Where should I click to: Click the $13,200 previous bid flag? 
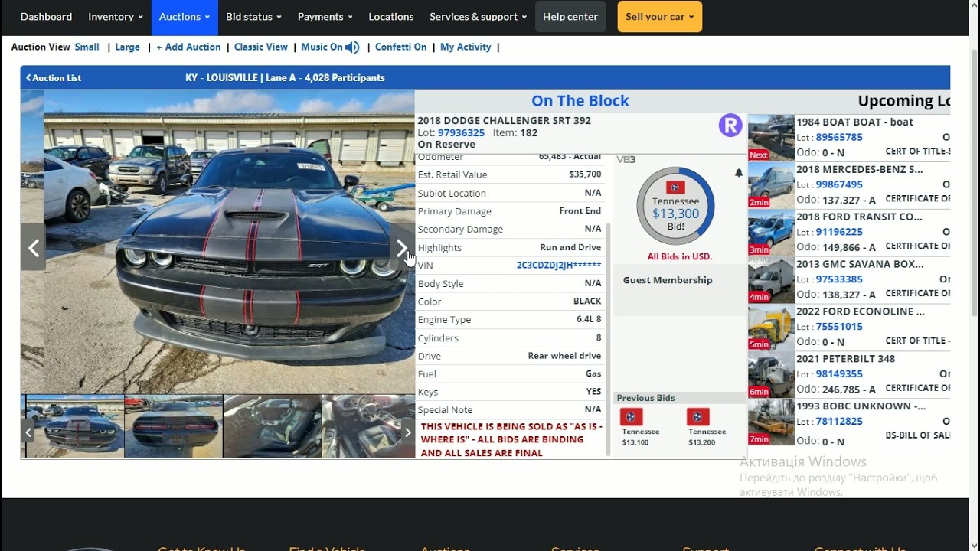tap(697, 417)
